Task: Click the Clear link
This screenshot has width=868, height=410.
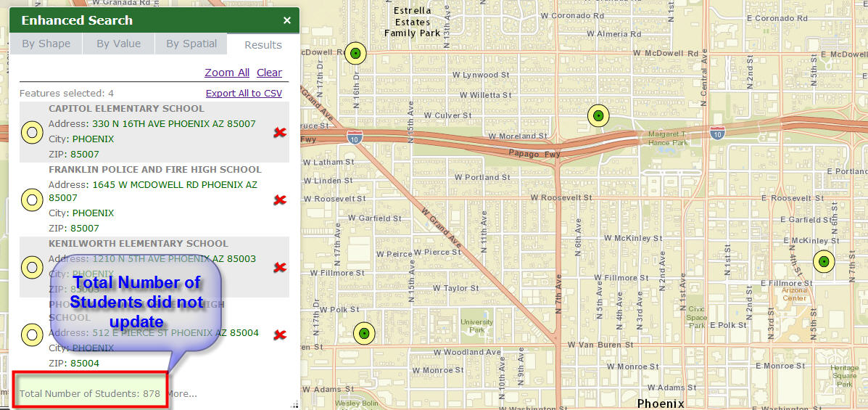Action: pos(270,73)
